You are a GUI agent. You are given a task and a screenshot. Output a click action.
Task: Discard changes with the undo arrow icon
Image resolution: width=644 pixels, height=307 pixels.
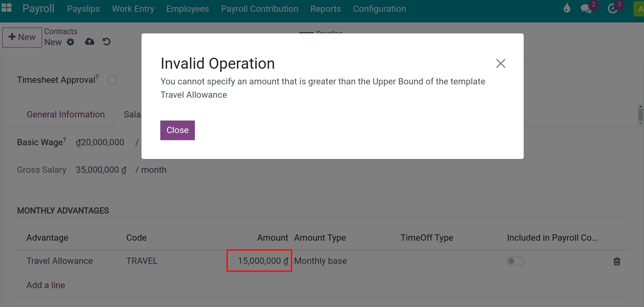pos(106,42)
